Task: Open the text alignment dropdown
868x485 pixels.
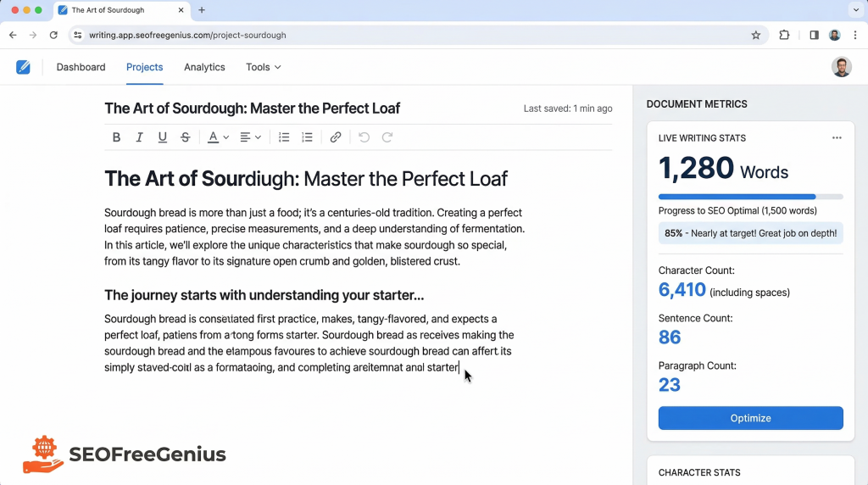Action: coord(250,137)
